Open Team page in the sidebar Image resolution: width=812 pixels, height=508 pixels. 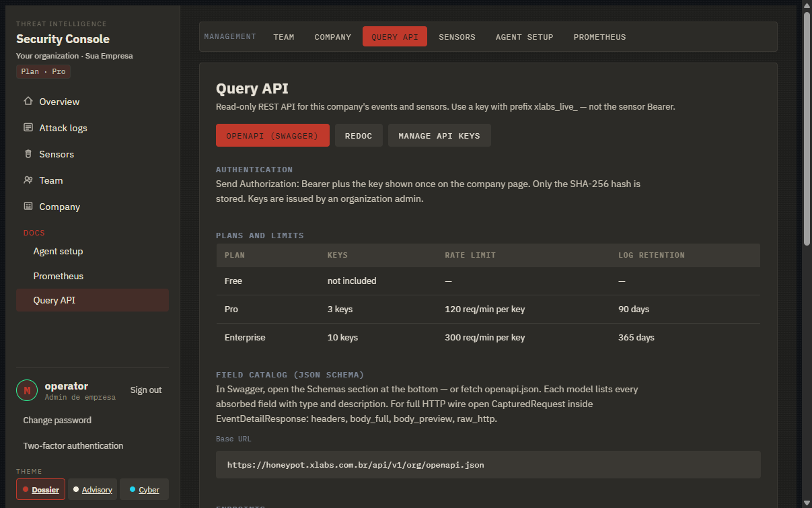[92, 180]
